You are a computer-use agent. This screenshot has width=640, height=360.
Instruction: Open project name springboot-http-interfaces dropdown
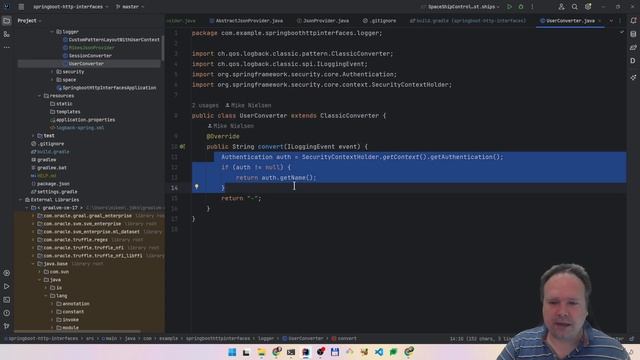70,7
